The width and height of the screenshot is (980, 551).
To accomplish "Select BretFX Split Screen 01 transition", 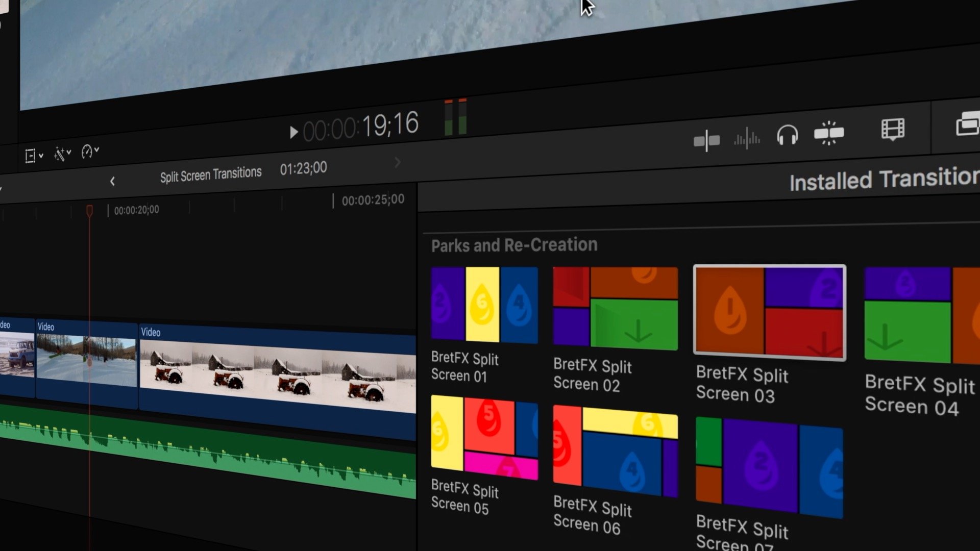I will 484,305.
